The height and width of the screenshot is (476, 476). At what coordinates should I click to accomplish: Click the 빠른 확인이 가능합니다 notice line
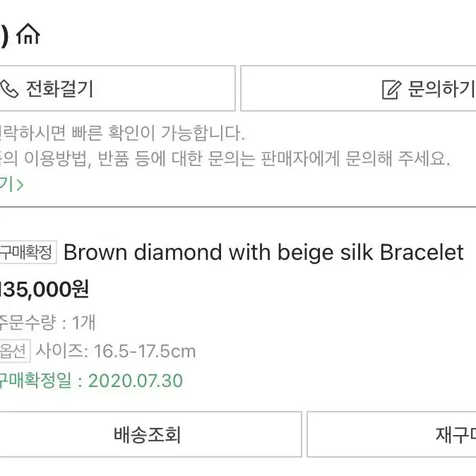point(122,133)
